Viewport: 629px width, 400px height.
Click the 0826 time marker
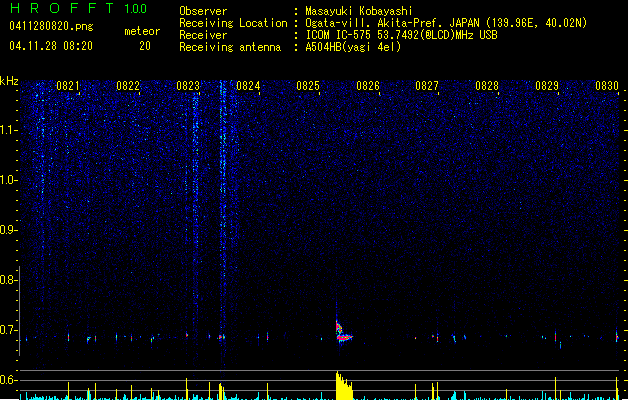[368, 86]
